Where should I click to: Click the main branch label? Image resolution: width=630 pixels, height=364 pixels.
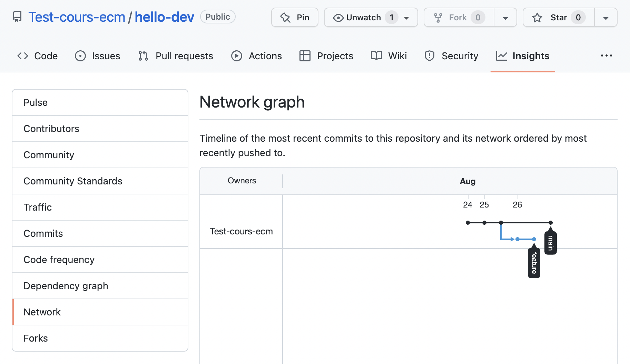pos(550,243)
